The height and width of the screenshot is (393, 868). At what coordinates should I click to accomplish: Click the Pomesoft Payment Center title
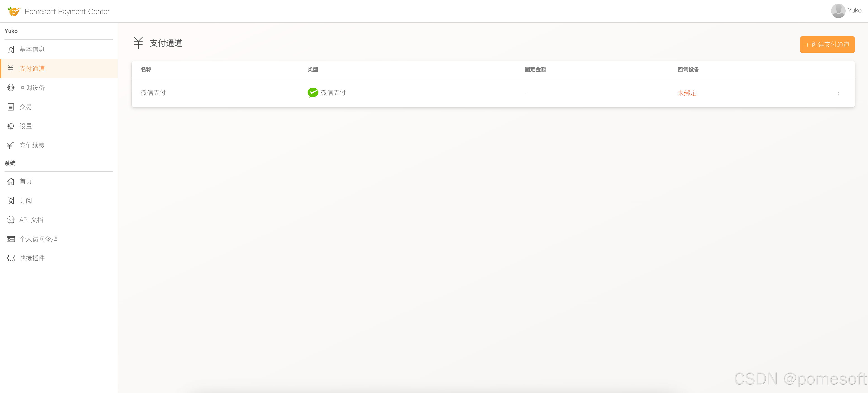point(67,12)
